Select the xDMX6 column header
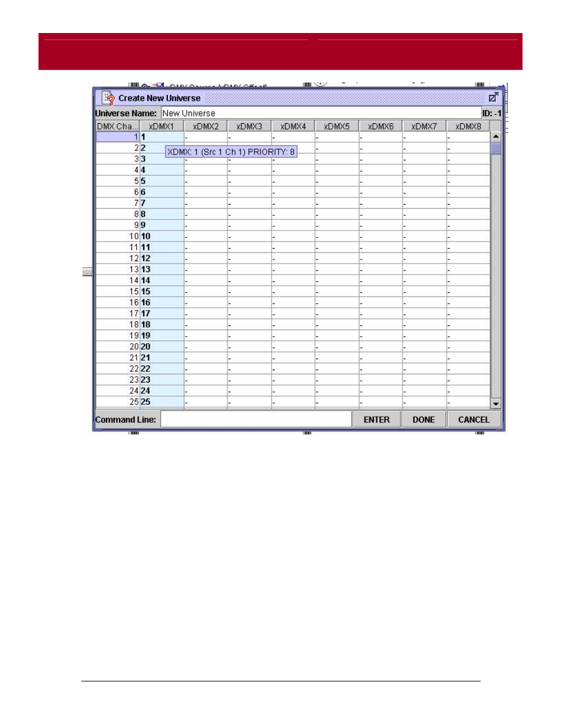The width and height of the screenshot is (562, 728). click(381, 126)
